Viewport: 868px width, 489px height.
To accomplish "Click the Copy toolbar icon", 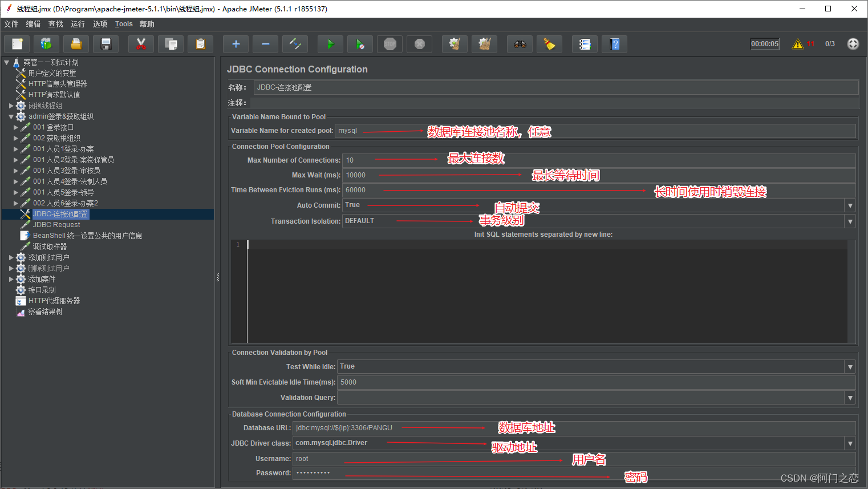I will pyautogui.click(x=171, y=44).
